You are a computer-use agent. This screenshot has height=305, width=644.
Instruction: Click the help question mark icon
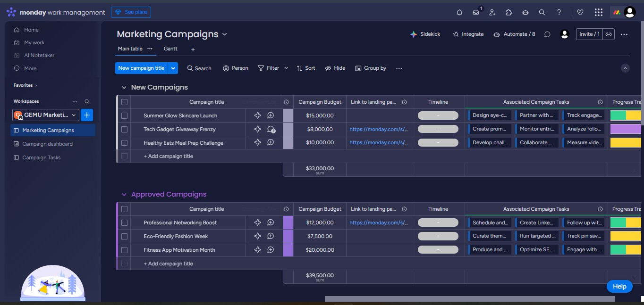559,13
